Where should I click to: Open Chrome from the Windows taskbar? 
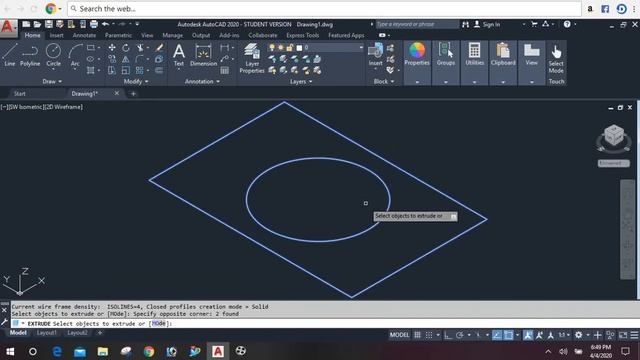pyautogui.click(x=149, y=351)
